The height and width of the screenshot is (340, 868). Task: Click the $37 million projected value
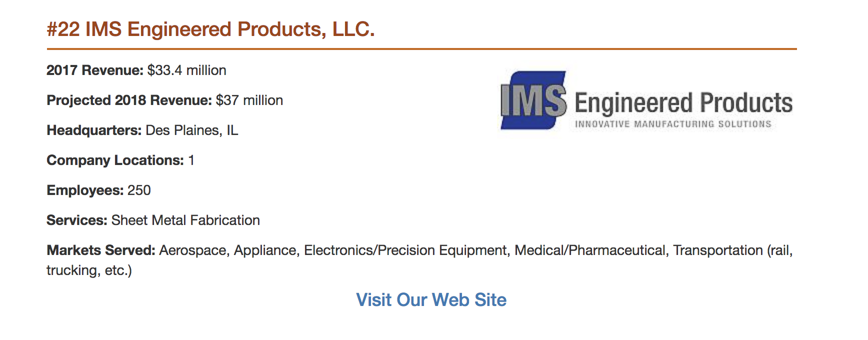[249, 100]
